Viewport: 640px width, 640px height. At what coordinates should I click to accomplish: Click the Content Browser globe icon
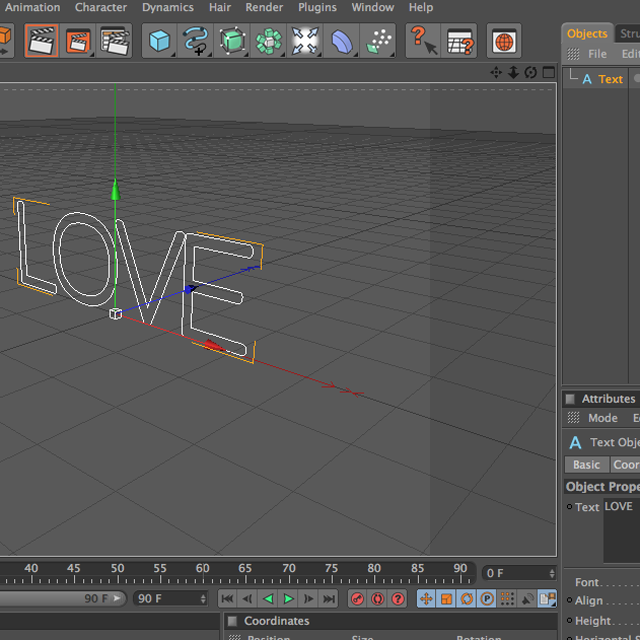(x=504, y=41)
